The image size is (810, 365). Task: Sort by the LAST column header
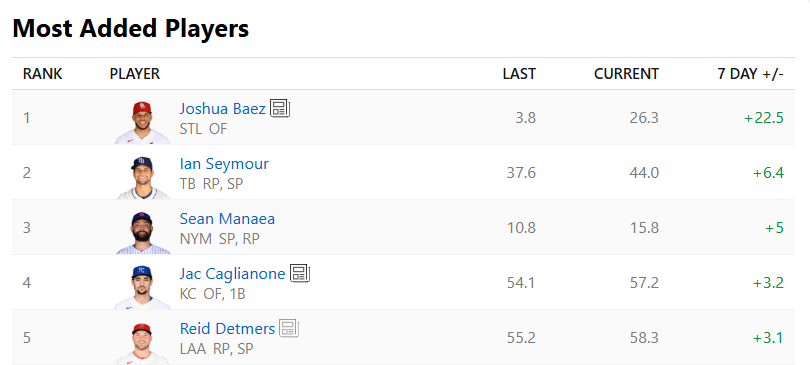pos(519,74)
